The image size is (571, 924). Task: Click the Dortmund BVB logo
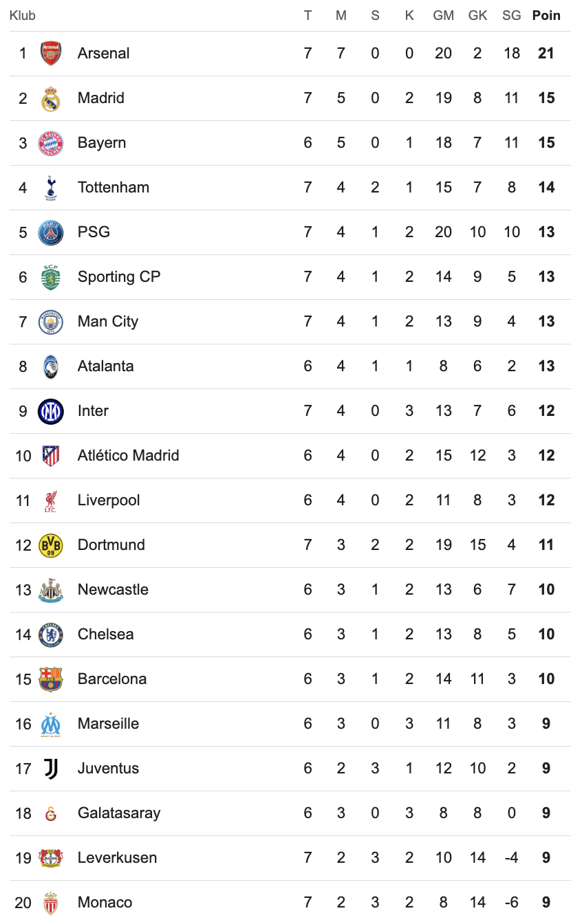coord(51,545)
